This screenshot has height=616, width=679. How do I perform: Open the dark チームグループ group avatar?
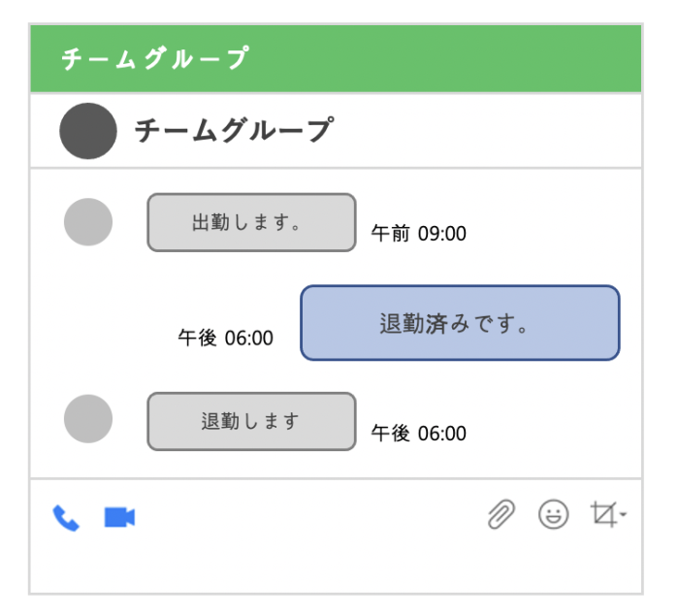88,131
